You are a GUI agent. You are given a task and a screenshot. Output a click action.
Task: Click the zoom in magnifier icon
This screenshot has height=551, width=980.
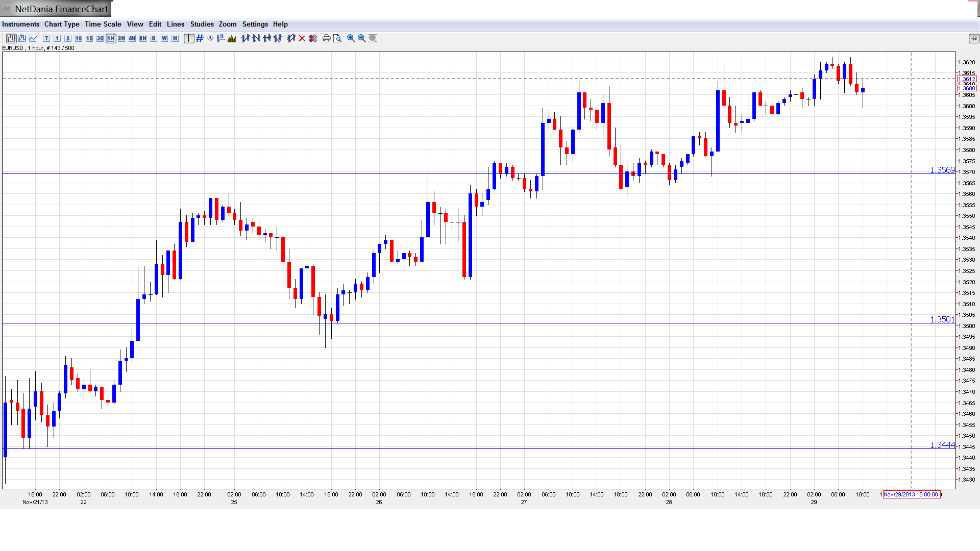351,38
